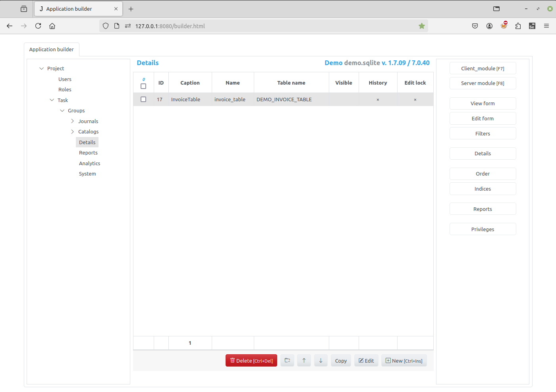
Task: Collapse the Project tree node
Action: click(41, 68)
